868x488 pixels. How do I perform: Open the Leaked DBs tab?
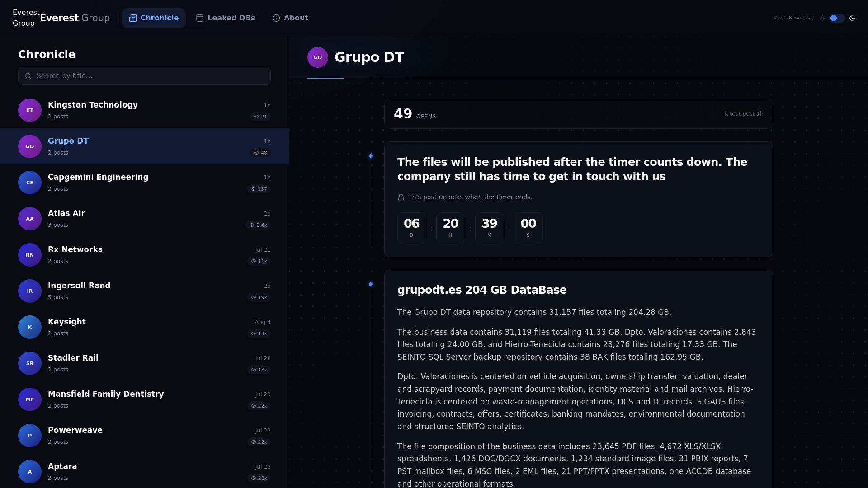(225, 18)
